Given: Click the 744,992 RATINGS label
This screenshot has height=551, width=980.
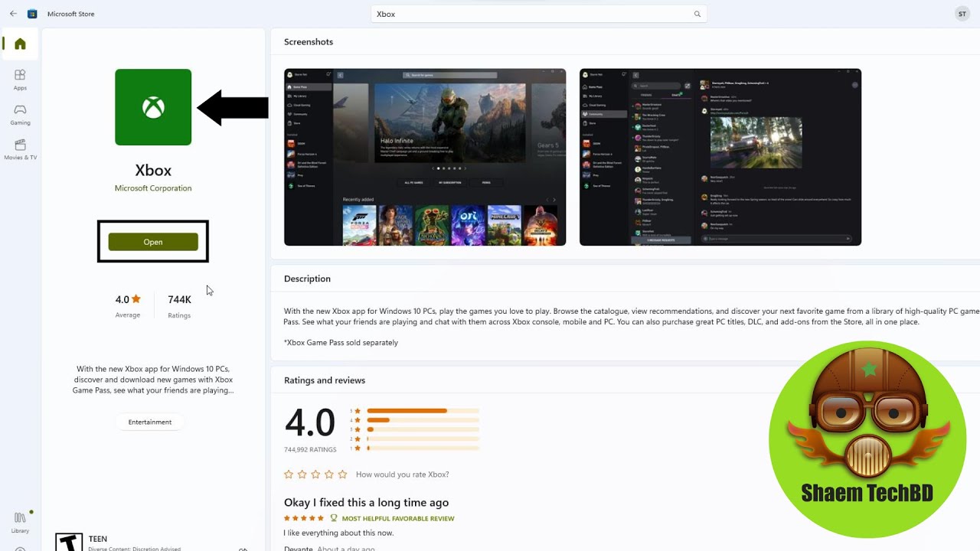Looking at the screenshot, I should click(x=310, y=450).
